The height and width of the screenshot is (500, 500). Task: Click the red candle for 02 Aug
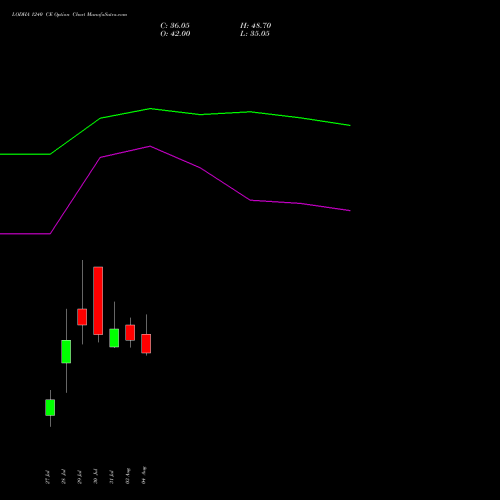[x=130, y=333]
